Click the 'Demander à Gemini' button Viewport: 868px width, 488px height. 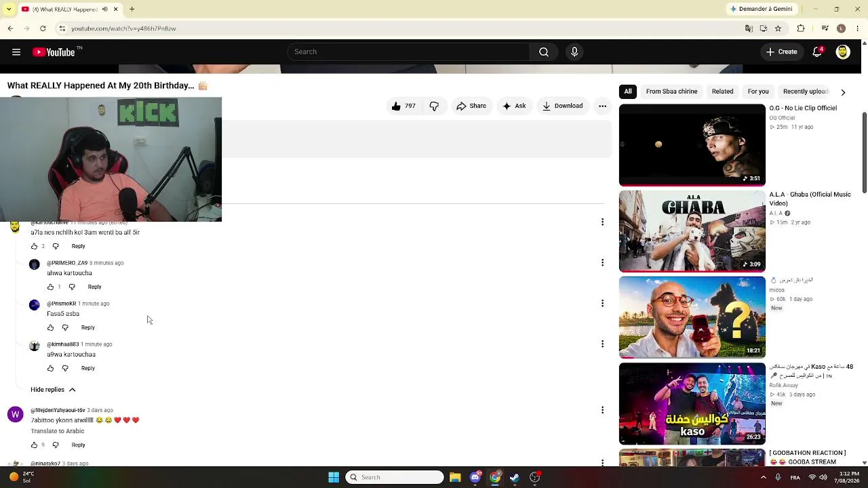coord(761,9)
